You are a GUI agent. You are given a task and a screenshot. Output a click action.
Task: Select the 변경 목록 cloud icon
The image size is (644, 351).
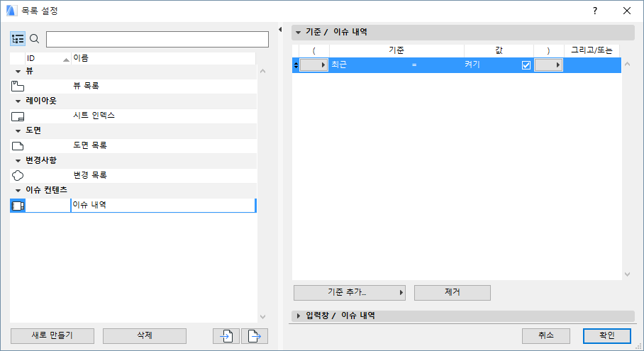pos(18,176)
